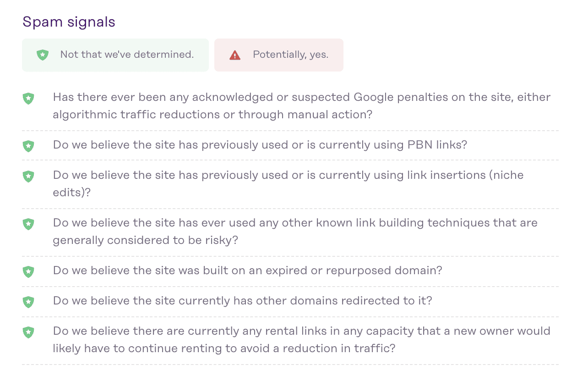Click the red warning triangle in the legend
The image size is (588, 376).
234,54
